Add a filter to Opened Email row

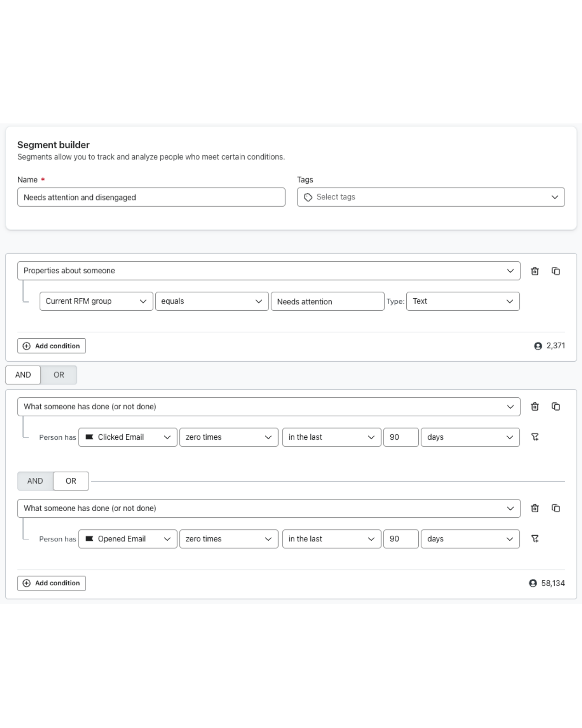[x=535, y=539]
